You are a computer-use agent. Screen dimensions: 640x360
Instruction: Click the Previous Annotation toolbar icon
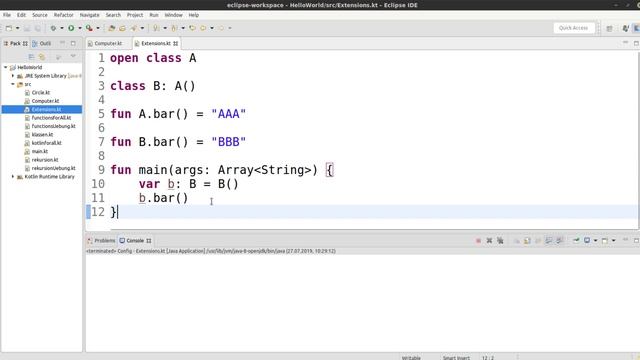pyautogui.click(x=174, y=28)
